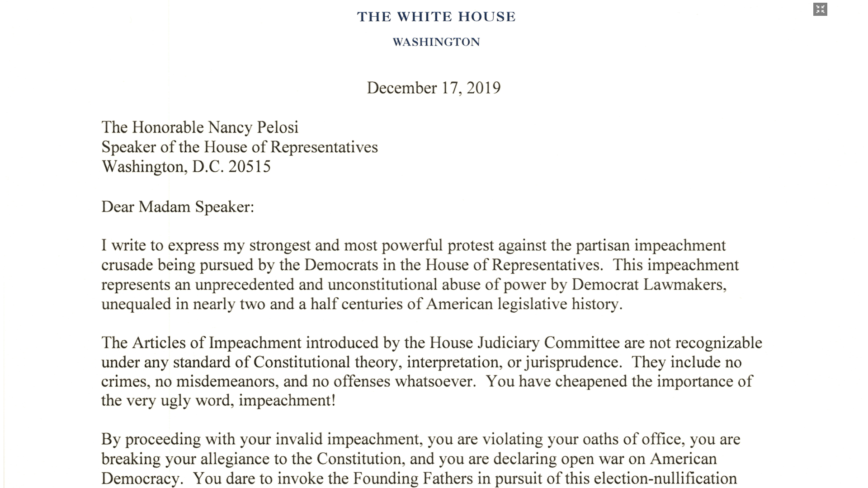Click the line starting "breaking your allegiance"
This screenshot has width=868, height=488.
(x=409, y=459)
